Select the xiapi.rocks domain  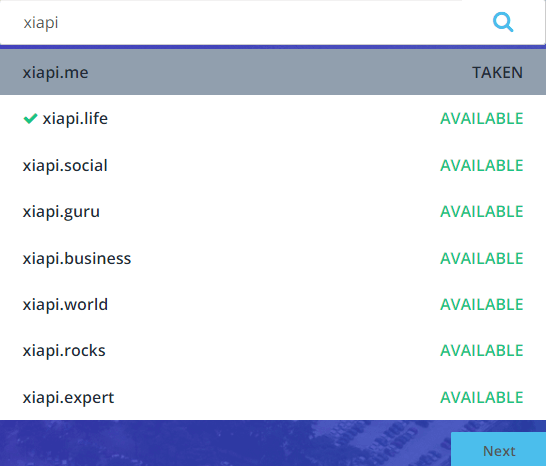pyautogui.click(x=273, y=350)
